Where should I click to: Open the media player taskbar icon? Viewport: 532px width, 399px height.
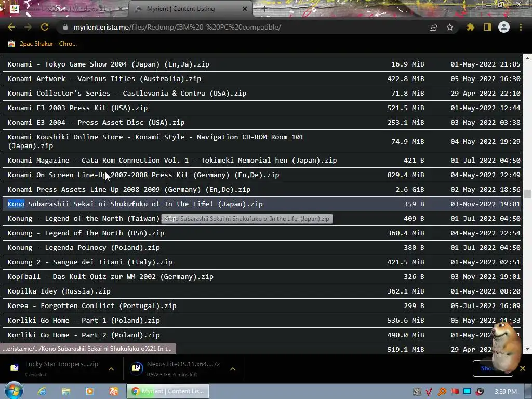point(89,391)
